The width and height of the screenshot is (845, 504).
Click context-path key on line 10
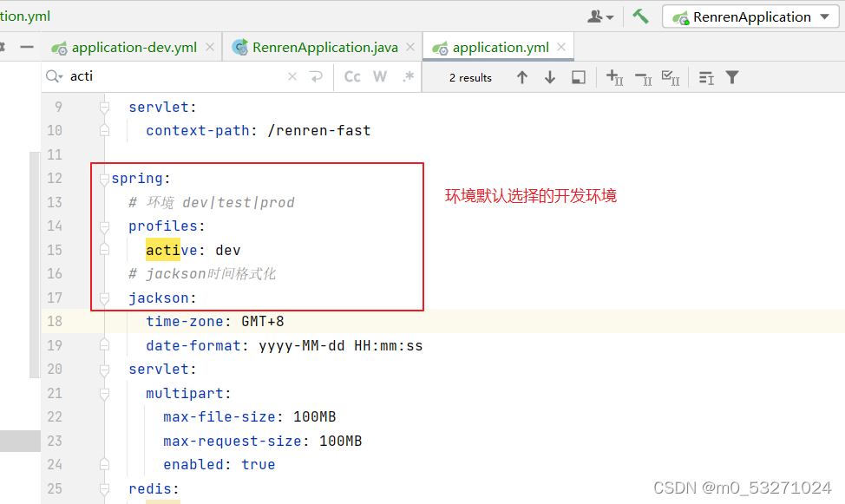[198, 130]
